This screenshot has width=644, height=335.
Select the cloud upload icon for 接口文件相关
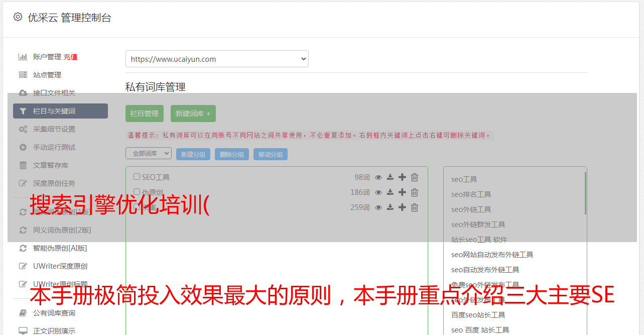click(x=23, y=93)
